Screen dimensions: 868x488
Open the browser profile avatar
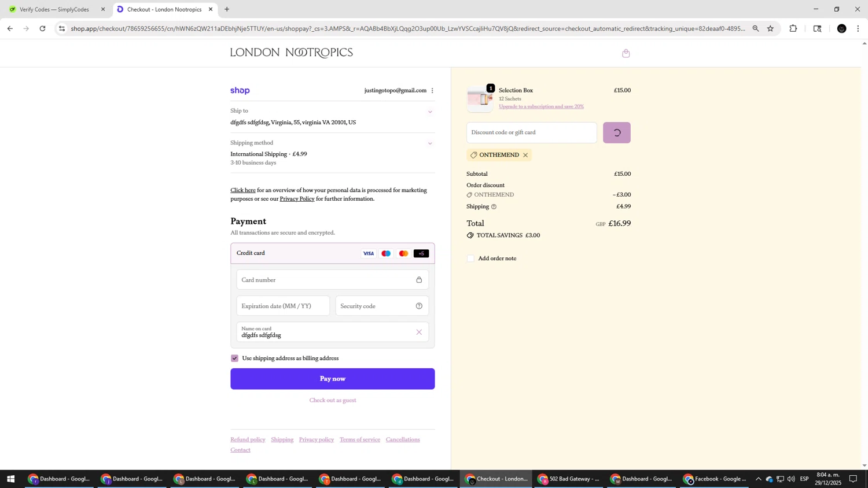coord(842,28)
